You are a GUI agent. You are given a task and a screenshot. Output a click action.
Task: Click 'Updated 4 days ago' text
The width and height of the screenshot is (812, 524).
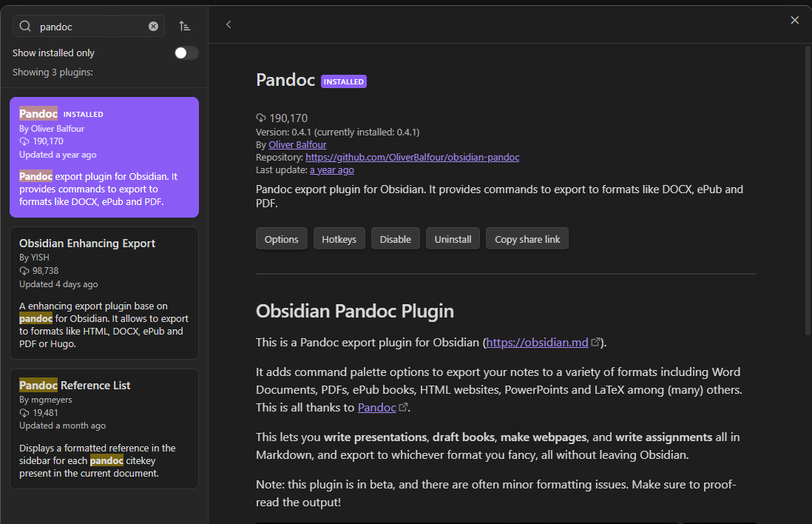(58, 284)
